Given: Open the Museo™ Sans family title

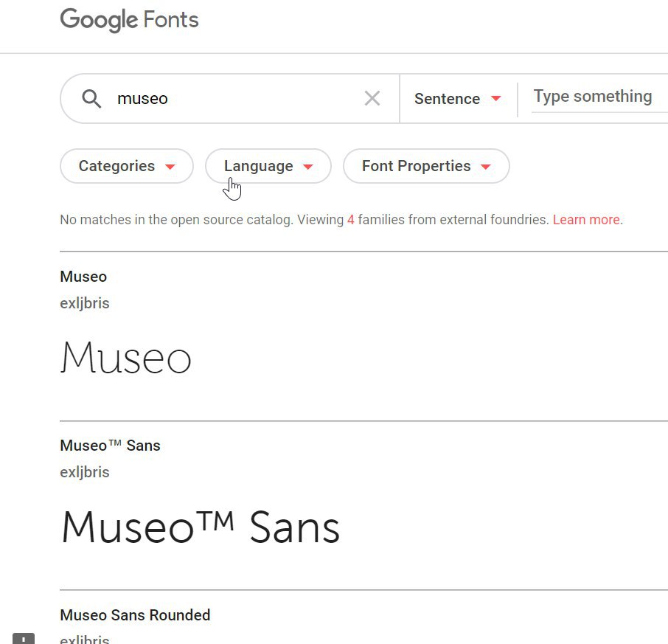Looking at the screenshot, I should (110, 446).
